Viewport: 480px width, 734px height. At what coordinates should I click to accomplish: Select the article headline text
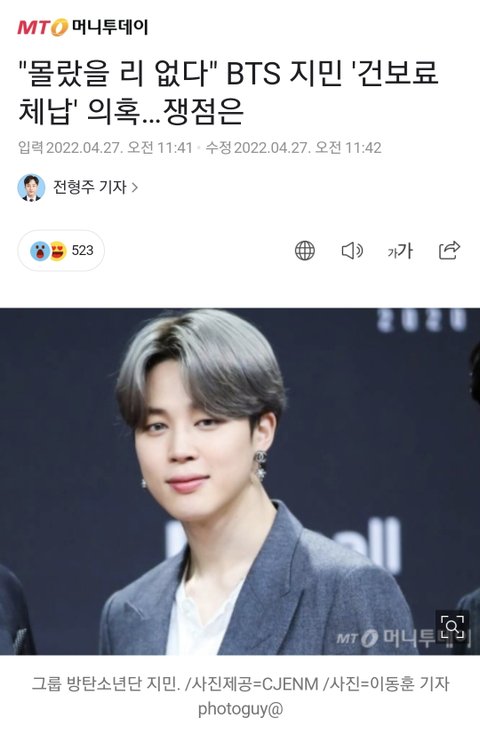[229, 93]
